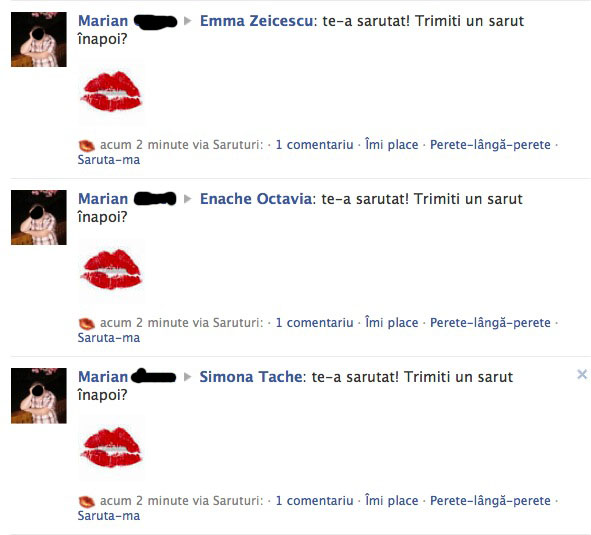This screenshot has width=591, height=535.
Task: Click Saruta-ma under the second post
Action: [109, 338]
